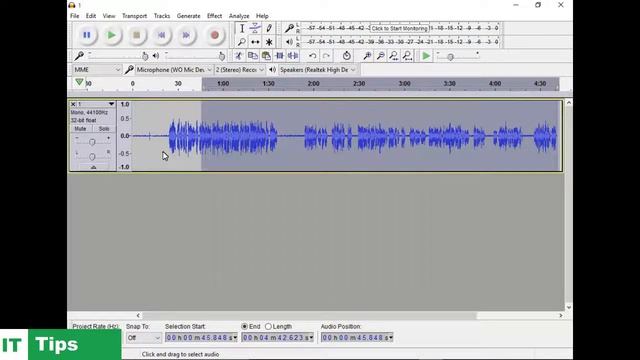Close track 1 with the X
Viewport: 640px width, 360px height.
pyautogui.click(x=73, y=104)
